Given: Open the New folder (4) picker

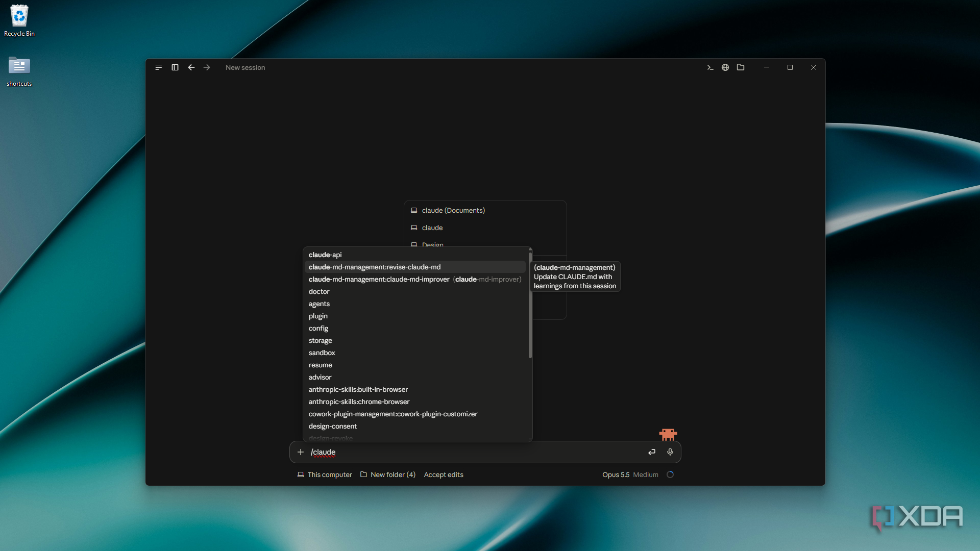Looking at the screenshot, I should click(x=388, y=474).
